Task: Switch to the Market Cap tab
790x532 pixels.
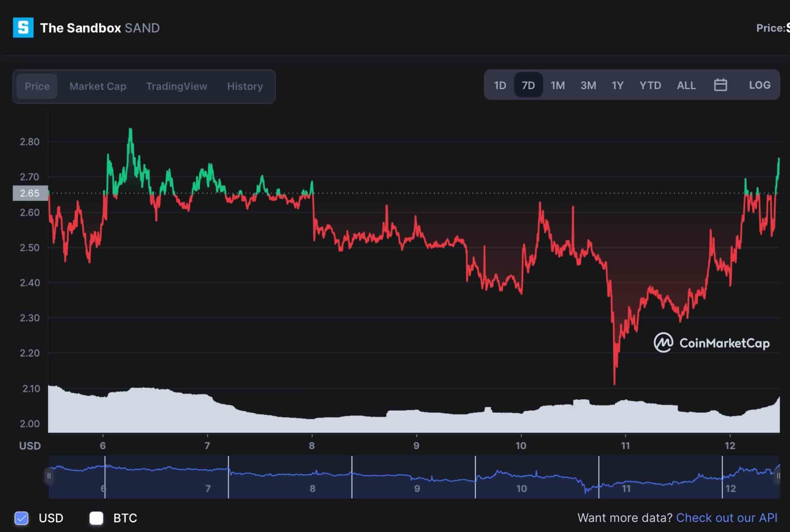Action: (x=98, y=86)
